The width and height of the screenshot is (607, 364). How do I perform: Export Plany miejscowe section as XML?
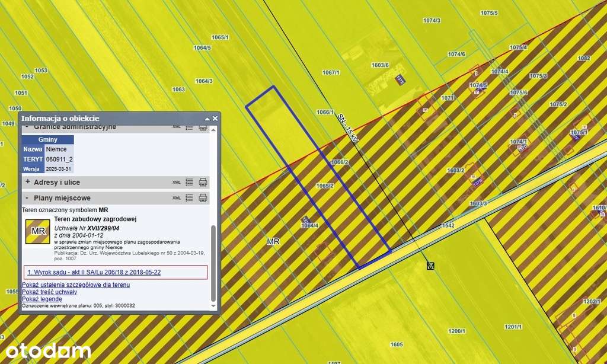pos(177,198)
